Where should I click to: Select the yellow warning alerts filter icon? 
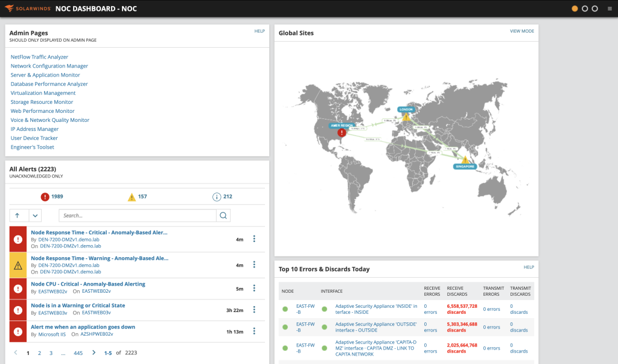tap(132, 196)
